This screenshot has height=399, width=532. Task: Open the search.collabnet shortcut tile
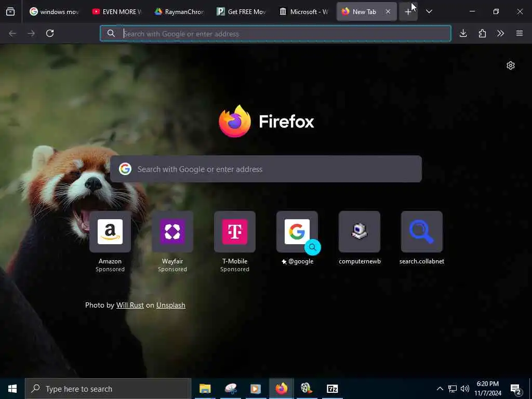pos(422,232)
